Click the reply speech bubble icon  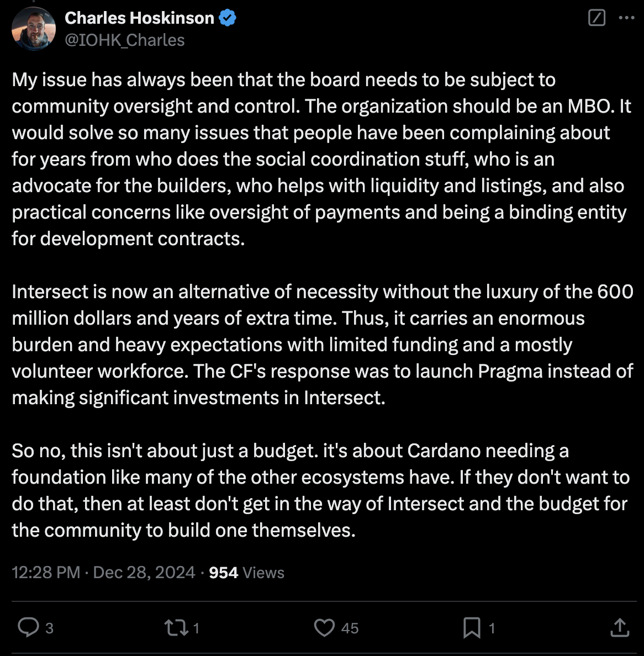point(29,627)
